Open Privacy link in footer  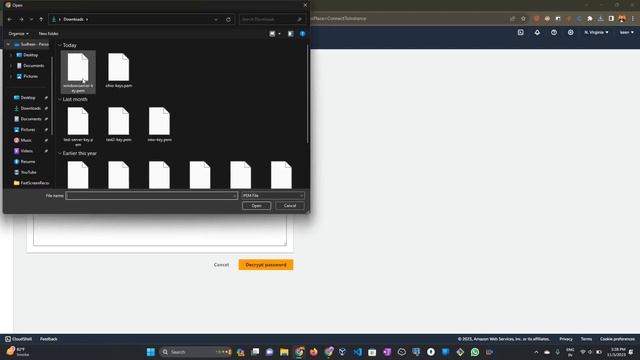pos(566,339)
